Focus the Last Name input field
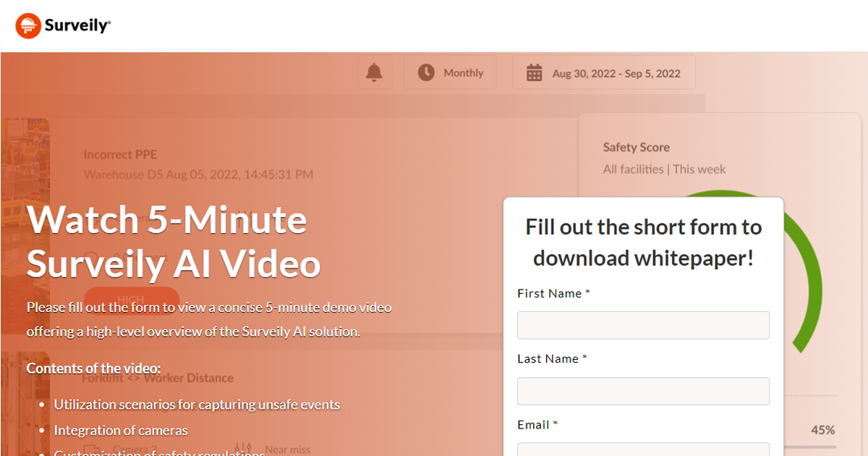This screenshot has width=868, height=456. point(643,391)
